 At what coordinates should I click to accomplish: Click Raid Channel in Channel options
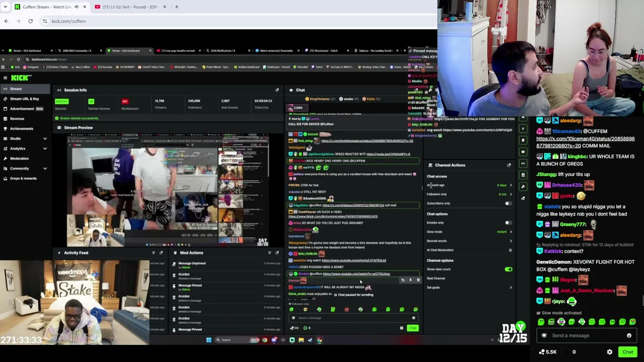436,279
